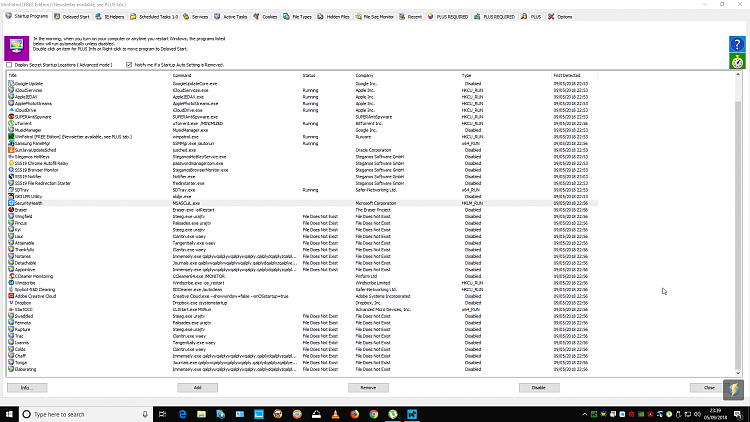This screenshot has width=750, height=422.
Task: Sort list by the Title column header
Action: [88, 76]
